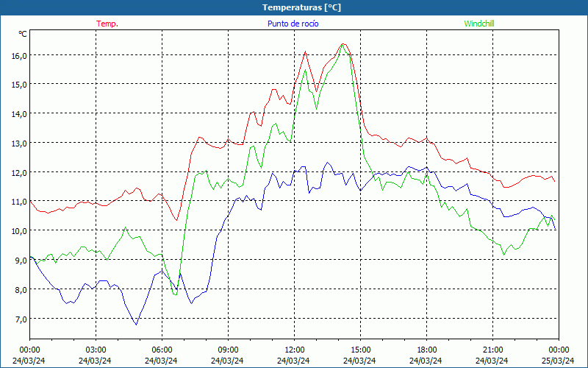Click the 25/03/24 date label
588x368 pixels.
tap(558, 361)
